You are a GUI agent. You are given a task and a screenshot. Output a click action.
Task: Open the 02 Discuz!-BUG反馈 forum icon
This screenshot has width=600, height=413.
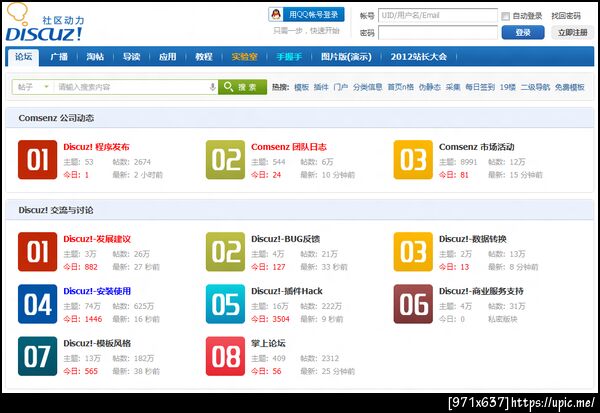coord(225,252)
